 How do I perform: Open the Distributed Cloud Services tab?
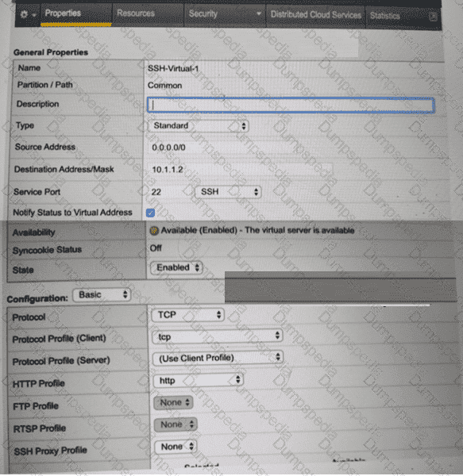tap(316, 14)
